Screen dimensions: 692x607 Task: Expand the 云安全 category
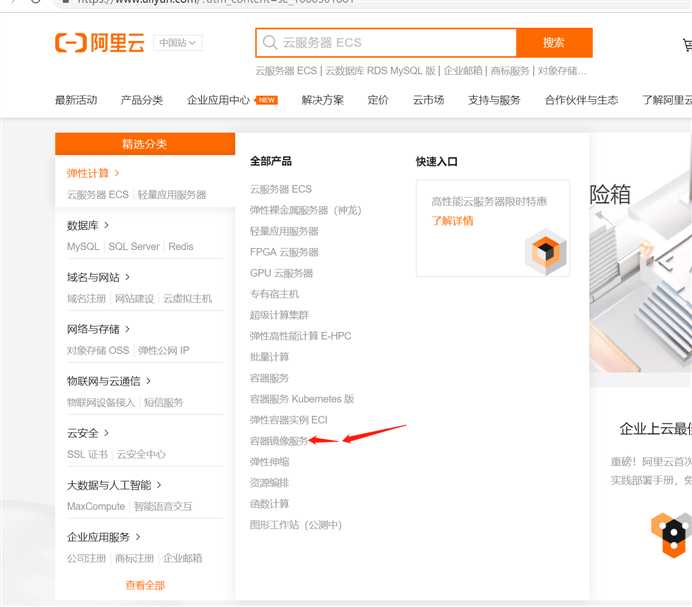[x=87, y=433]
